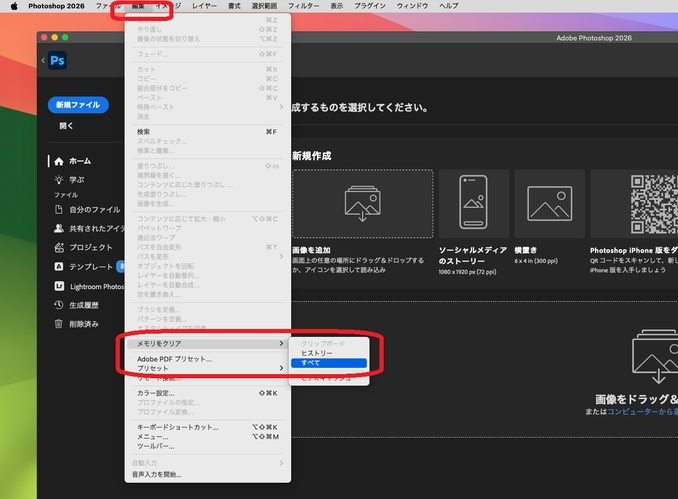678x499 pixels.
Task: Click the phone icon for ソーシャルメディアのストーリー
Action: (x=473, y=202)
